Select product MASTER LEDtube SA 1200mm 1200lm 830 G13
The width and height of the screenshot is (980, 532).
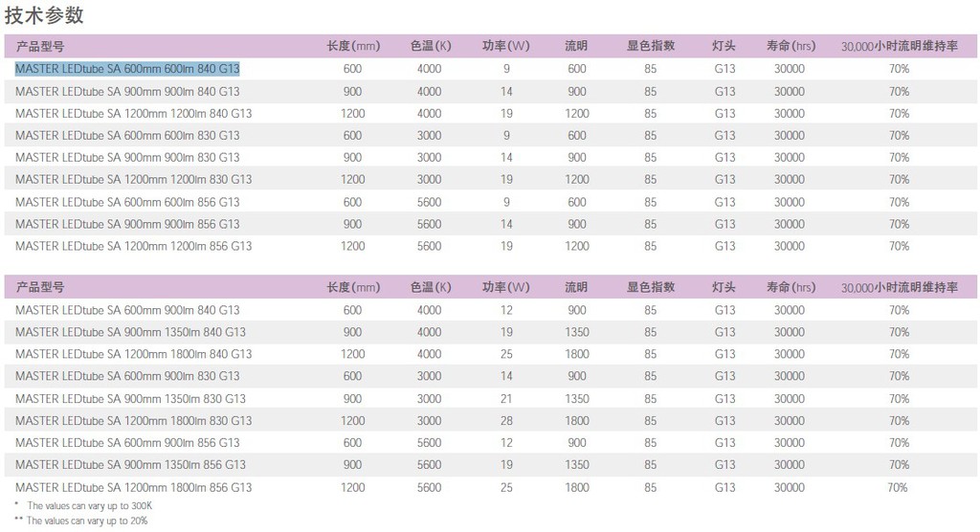coord(133,179)
